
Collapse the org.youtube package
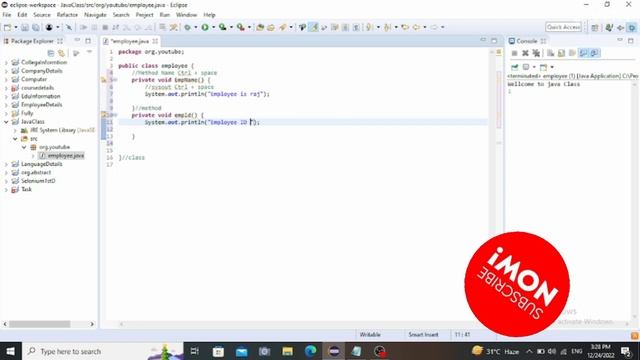click(24, 147)
